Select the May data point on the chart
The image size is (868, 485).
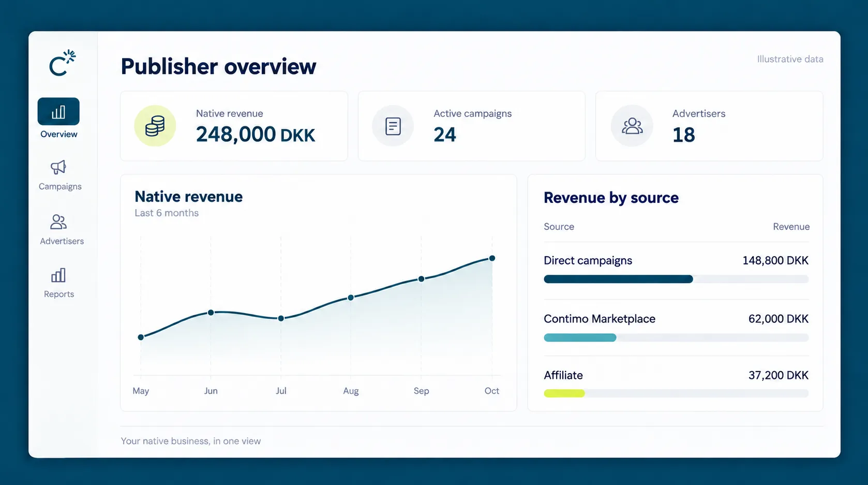pyautogui.click(x=141, y=337)
